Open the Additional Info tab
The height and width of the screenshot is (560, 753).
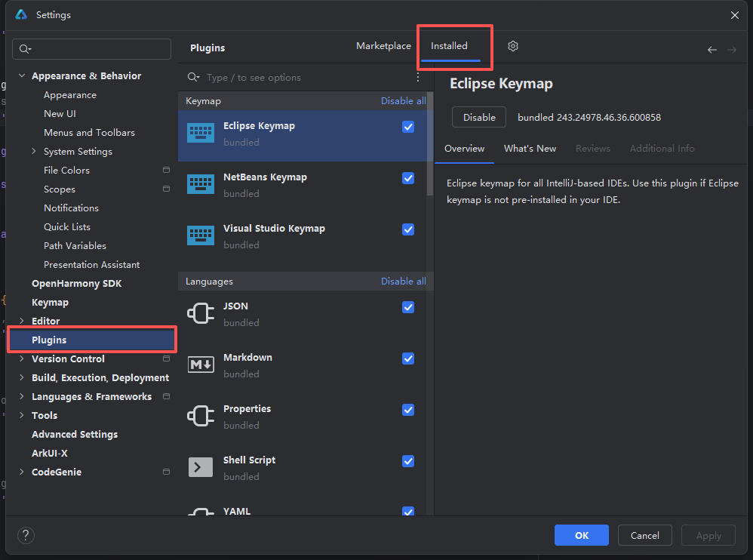pyautogui.click(x=662, y=149)
